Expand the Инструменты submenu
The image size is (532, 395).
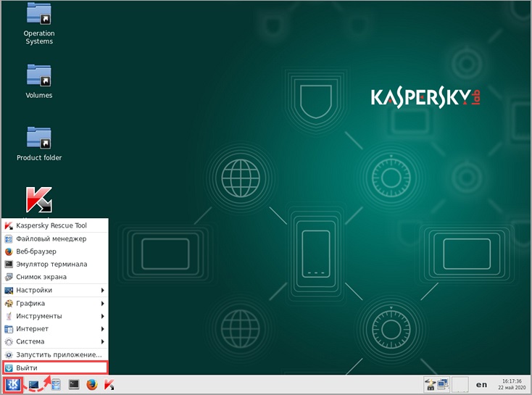pos(55,316)
